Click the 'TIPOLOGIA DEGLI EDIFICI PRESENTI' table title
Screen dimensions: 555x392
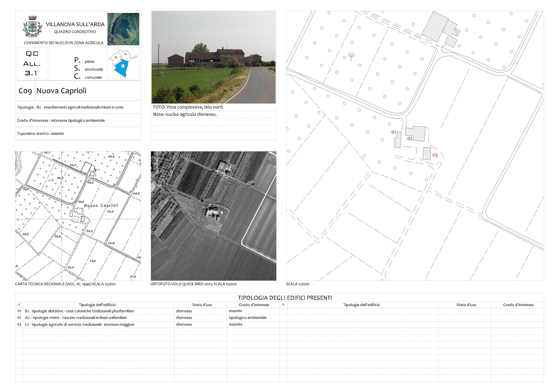tap(285, 298)
